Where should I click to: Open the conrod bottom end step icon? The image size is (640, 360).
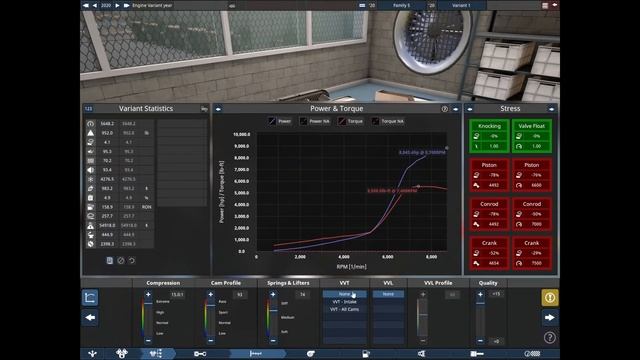200,353
